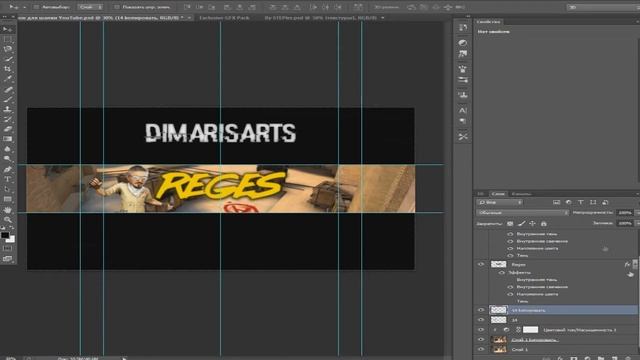This screenshot has height=360, width=640.
Task: Lock layer position icon
Action: pyautogui.click(x=532, y=224)
